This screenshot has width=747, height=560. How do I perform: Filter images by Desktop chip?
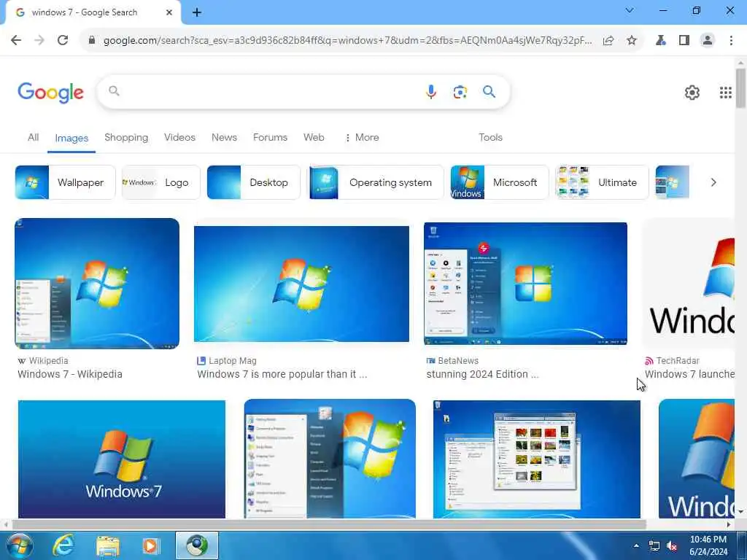tap(253, 182)
